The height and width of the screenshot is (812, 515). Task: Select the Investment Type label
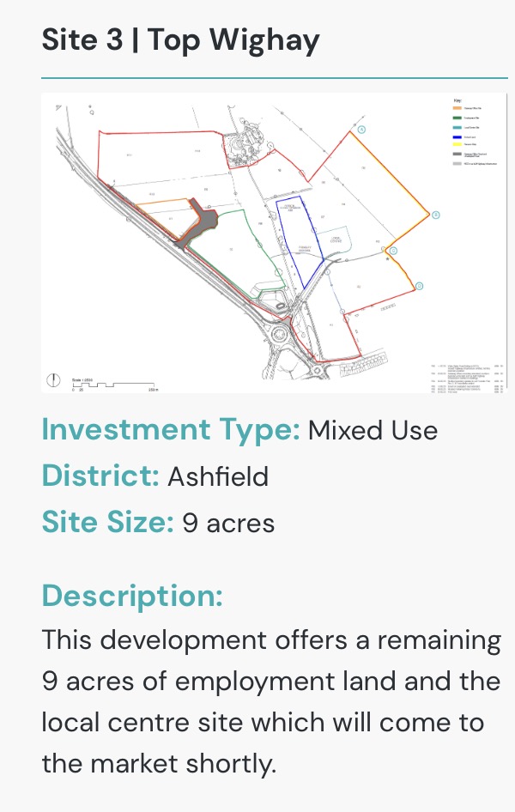[x=171, y=430]
